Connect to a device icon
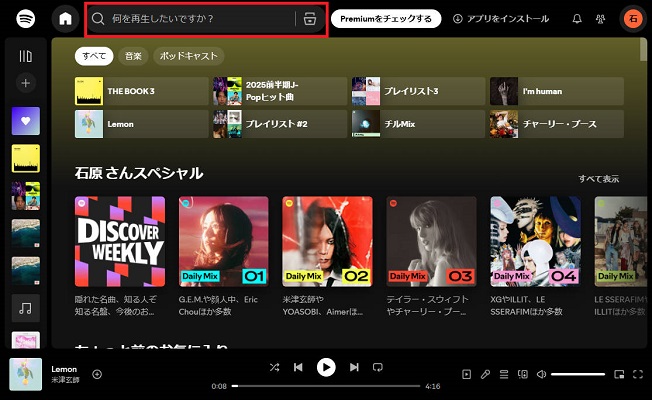Viewport: 652px width, 400px height. click(x=523, y=374)
